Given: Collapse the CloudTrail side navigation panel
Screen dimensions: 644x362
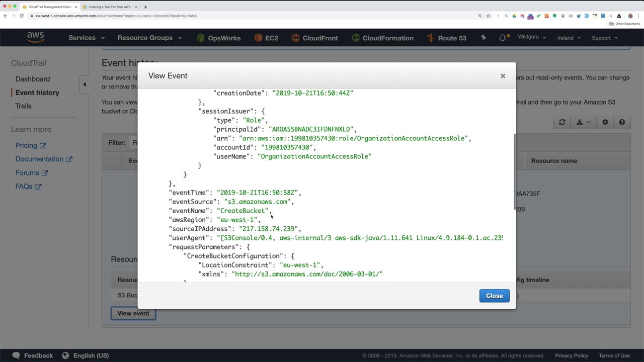Looking at the screenshot, I should [x=85, y=84].
